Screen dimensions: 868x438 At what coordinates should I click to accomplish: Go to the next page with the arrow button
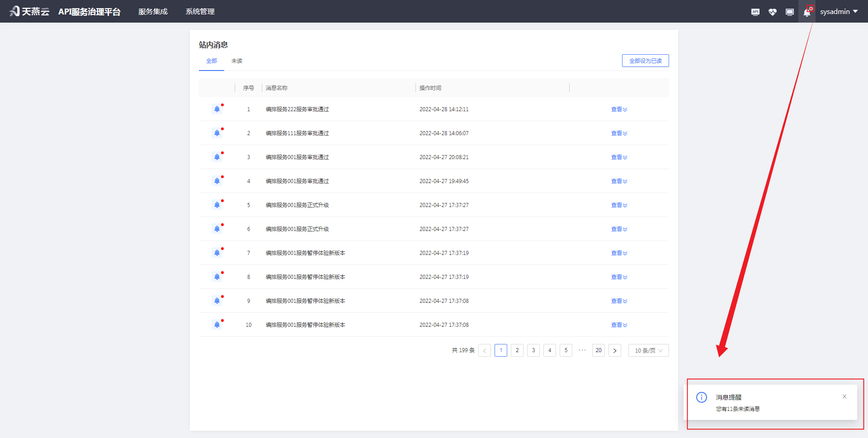[614, 350]
